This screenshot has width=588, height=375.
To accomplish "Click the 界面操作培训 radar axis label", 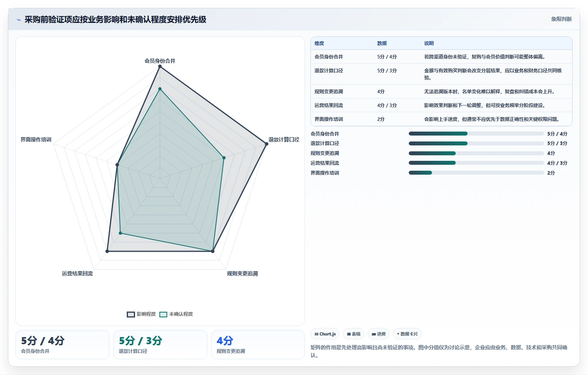I will (x=36, y=139).
